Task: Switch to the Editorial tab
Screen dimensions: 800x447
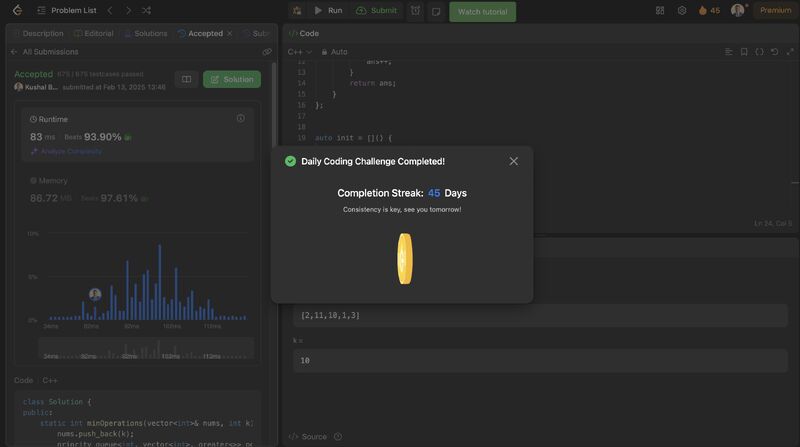Action: 93,33
